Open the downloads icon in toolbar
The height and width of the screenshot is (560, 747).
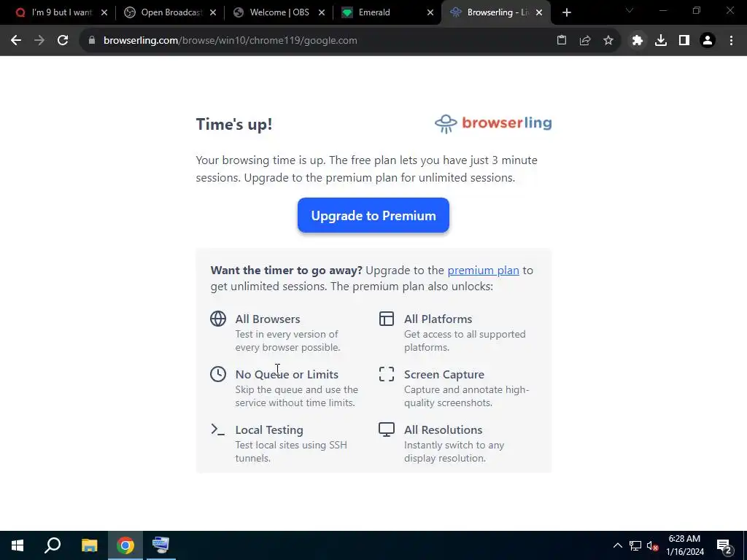coord(661,41)
